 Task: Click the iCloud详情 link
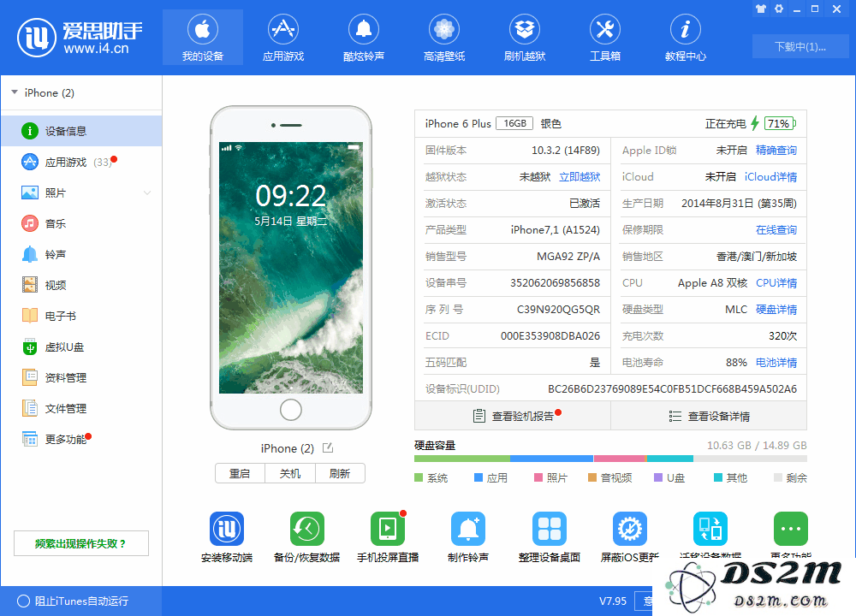click(x=770, y=177)
